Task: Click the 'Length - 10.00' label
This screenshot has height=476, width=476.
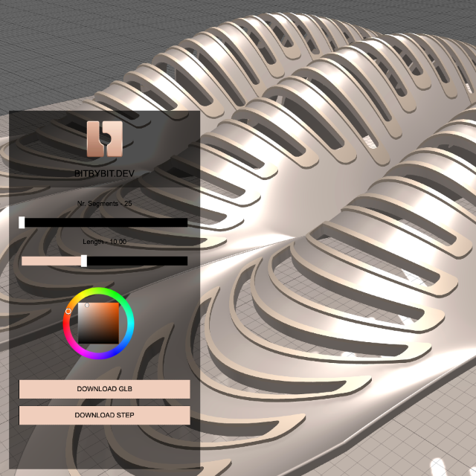Action: point(104,242)
